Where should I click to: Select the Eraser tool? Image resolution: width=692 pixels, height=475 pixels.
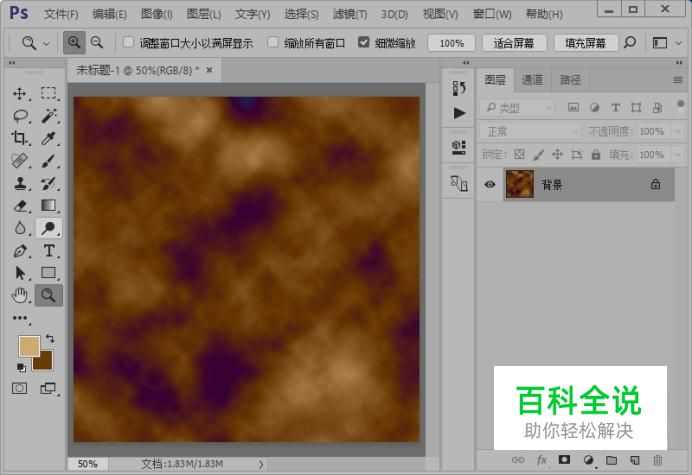[19, 206]
